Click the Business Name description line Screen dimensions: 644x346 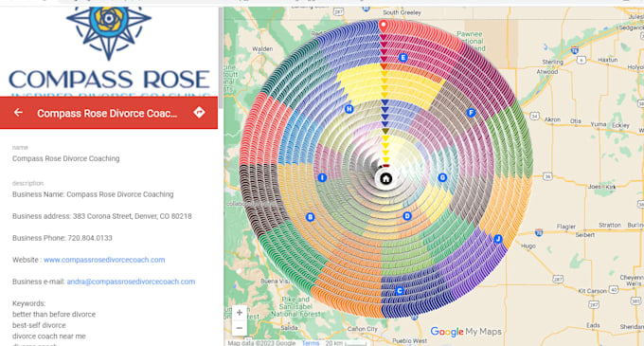(x=93, y=194)
